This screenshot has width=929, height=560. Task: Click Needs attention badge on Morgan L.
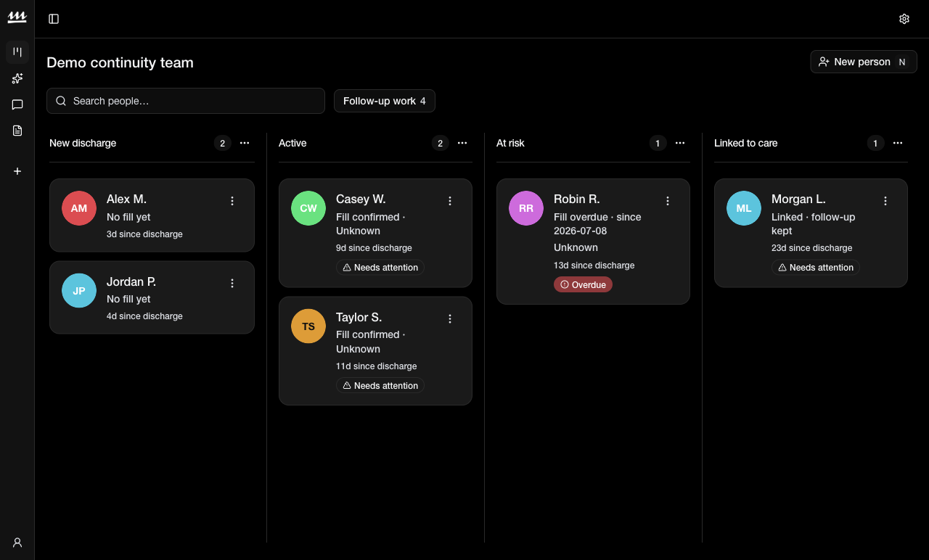pyautogui.click(x=816, y=268)
